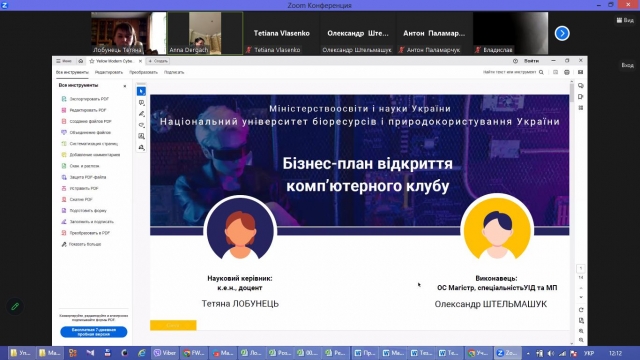640x360 pixels.
Task: Click Show more tools link
Action: pyautogui.click(x=85, y=244)
